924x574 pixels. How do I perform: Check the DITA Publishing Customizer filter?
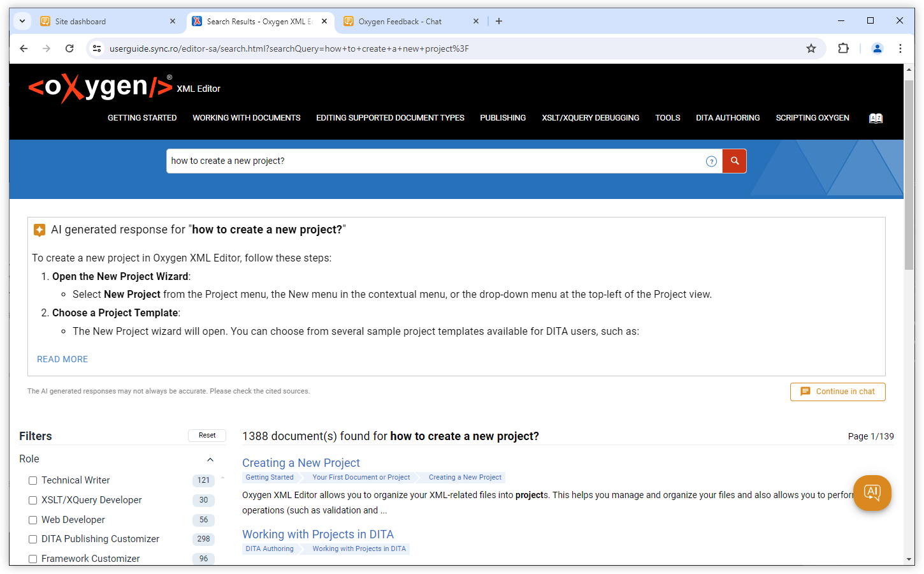coord(32,539)
